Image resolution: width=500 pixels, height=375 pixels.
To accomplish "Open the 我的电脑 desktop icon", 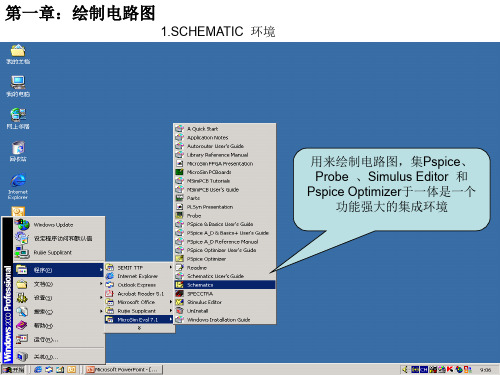I will [18, 86].
